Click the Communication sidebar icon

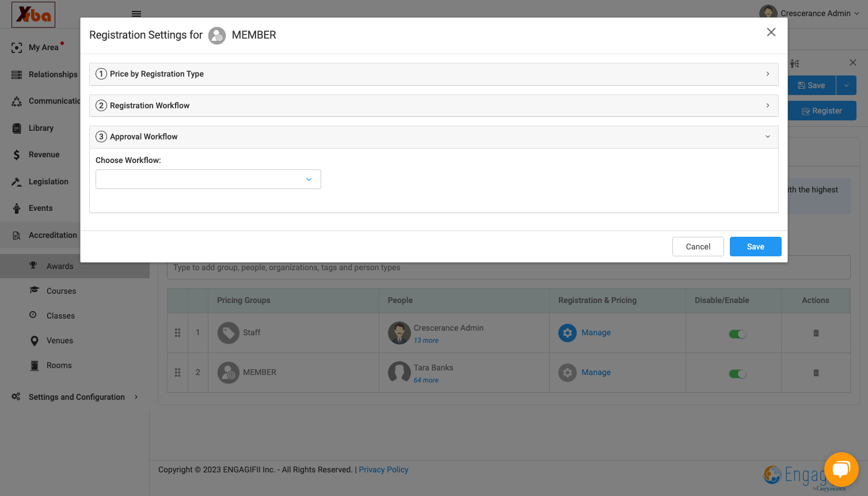(x=17, y=101)
